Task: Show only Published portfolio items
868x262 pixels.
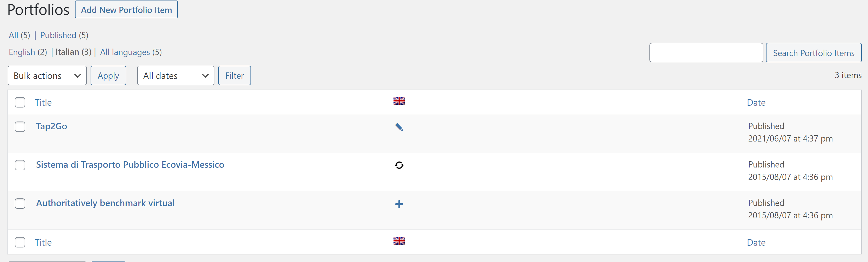Action: point(58,35)
